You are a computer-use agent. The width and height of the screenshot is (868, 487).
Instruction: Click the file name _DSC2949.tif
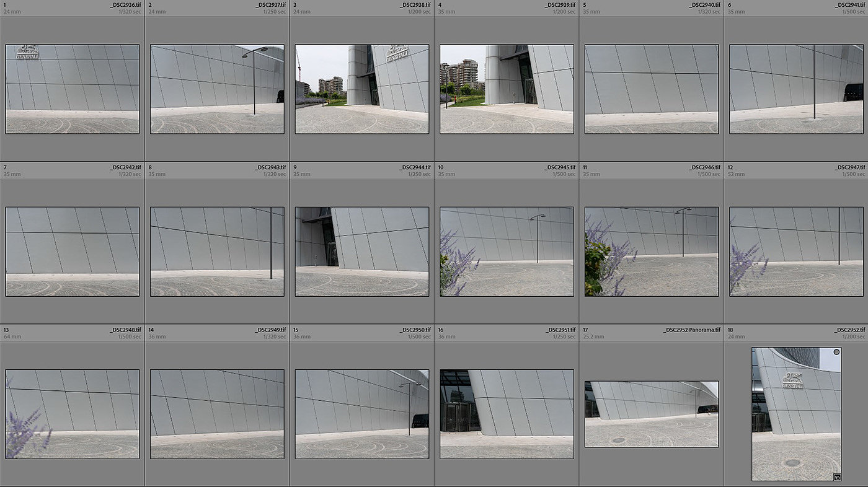coord(270,330)
